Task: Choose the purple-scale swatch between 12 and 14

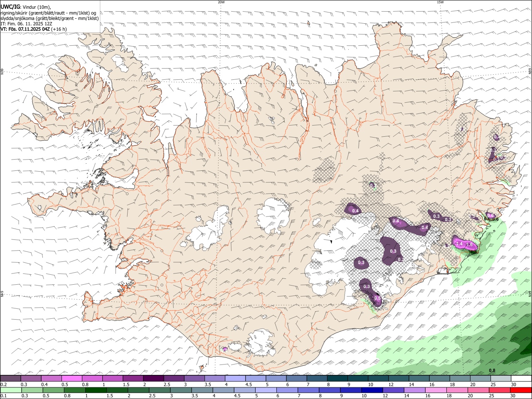Action: click(x=398, y=379)
